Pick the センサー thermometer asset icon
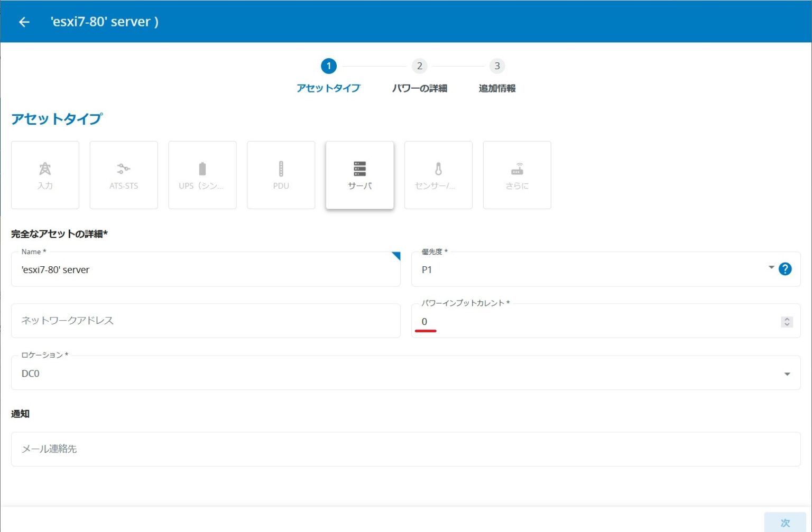 coord(438,174)
